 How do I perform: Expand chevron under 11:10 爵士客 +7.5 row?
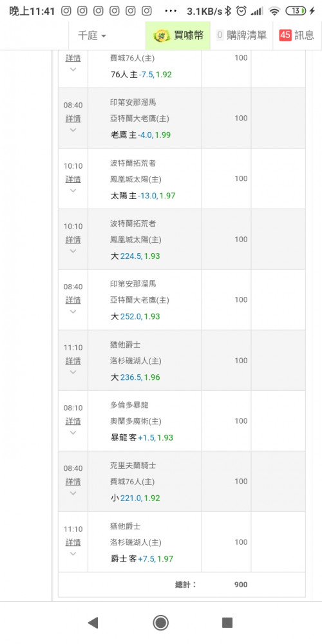click(x=73, y=554)
